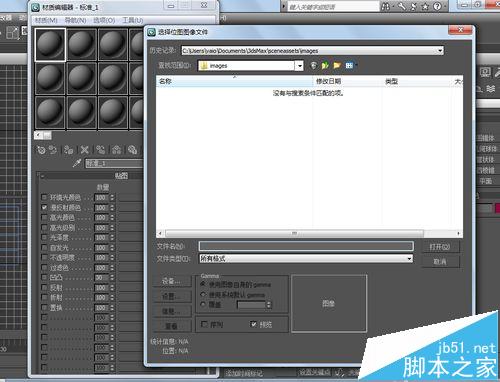
Task: Select first sample sphere in bottom row
Action: click(x=50, y=112)
